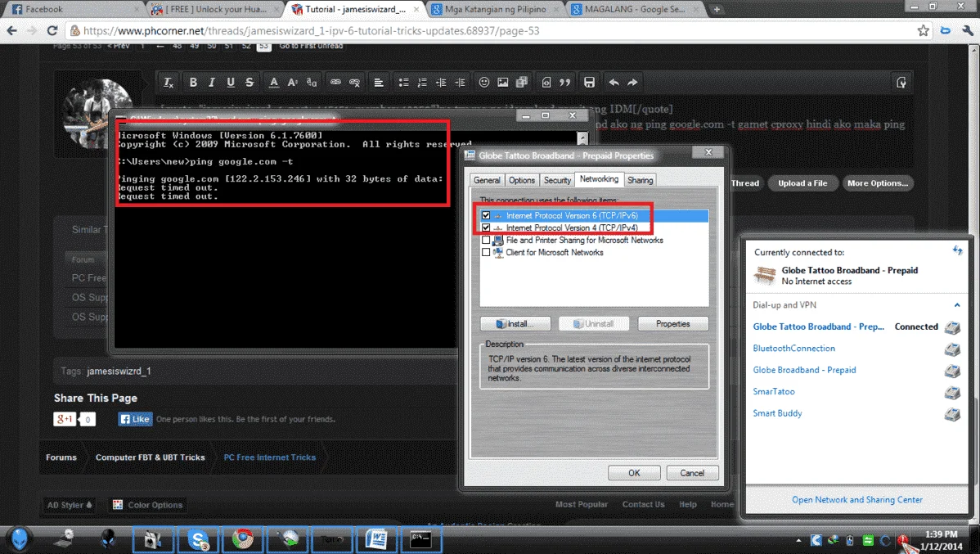The width and height of the screenshot is (980, 554).
Task: Toggle Bold formatting in the post editor
Action: 193,83
